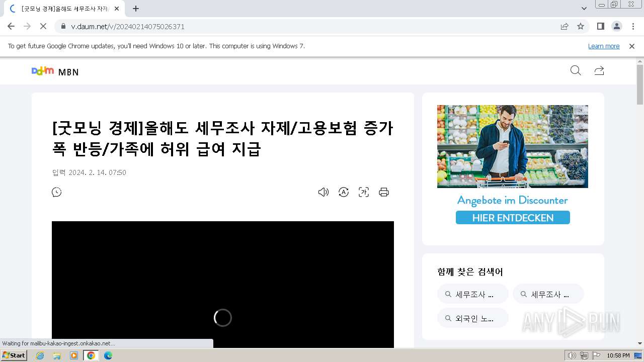Open the Learn more link

click(604, 46)
